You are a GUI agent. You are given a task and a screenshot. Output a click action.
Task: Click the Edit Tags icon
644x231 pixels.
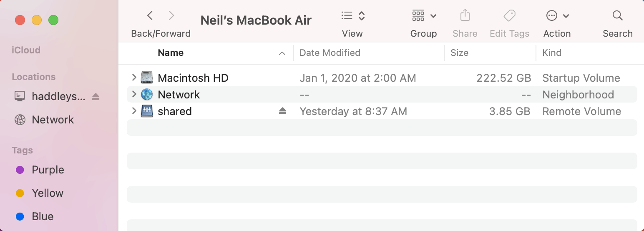(x=509, y=16)
